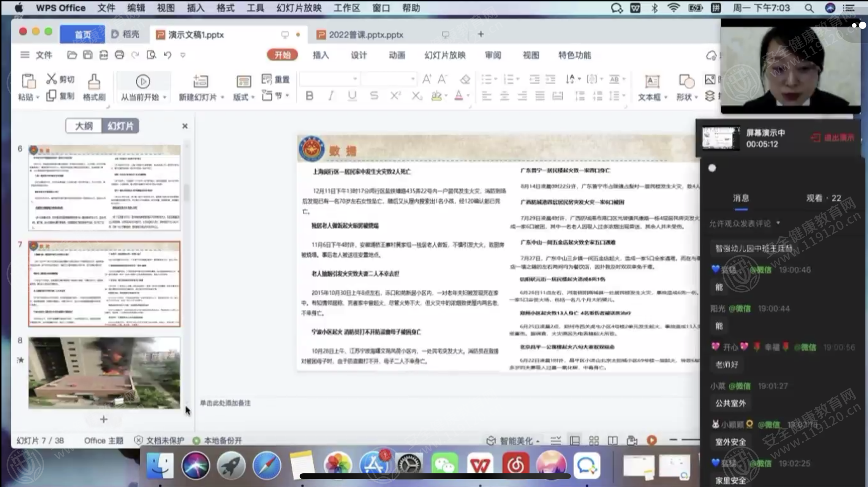Screen dimensions: 868x487
Task: Switch panel to Slides view
Action: pyautogui.click(x=120, y=126)
